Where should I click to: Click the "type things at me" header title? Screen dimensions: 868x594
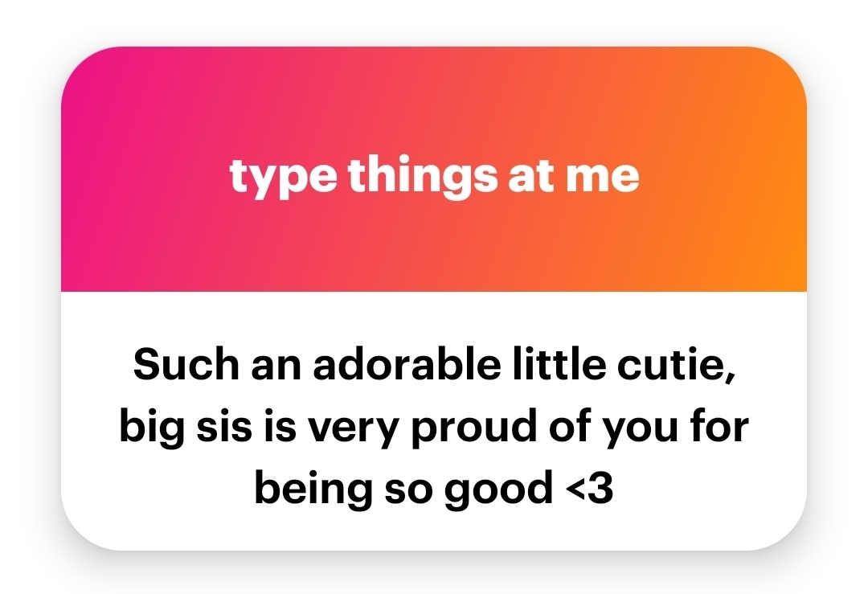click(434, 175)
